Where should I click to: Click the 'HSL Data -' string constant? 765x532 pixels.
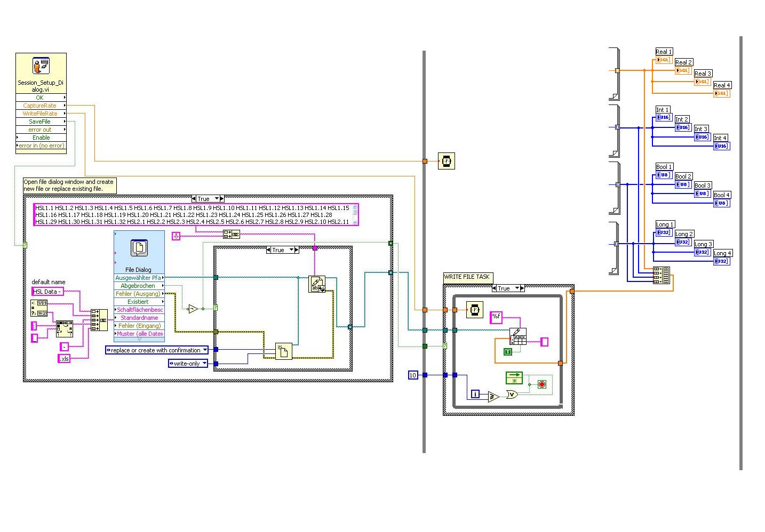coord(47,292)
